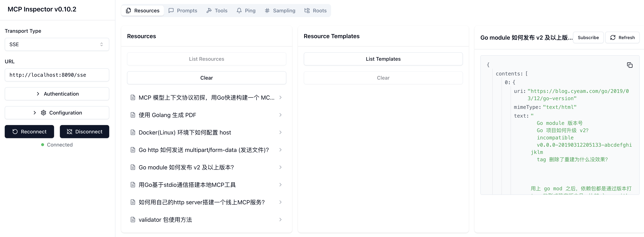The height and width of the screenshot is (237, 644).
Task: Clear the Resource Templates list
Action: 383,78
